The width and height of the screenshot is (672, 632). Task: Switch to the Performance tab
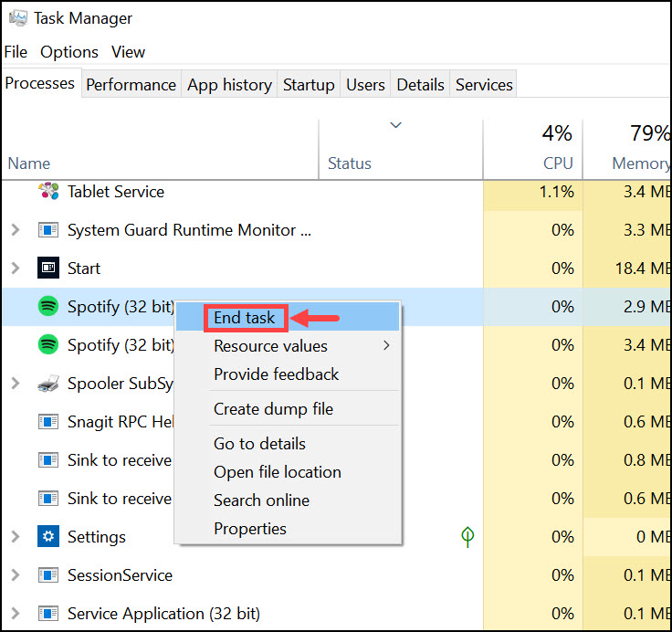[x=131, y=85]
